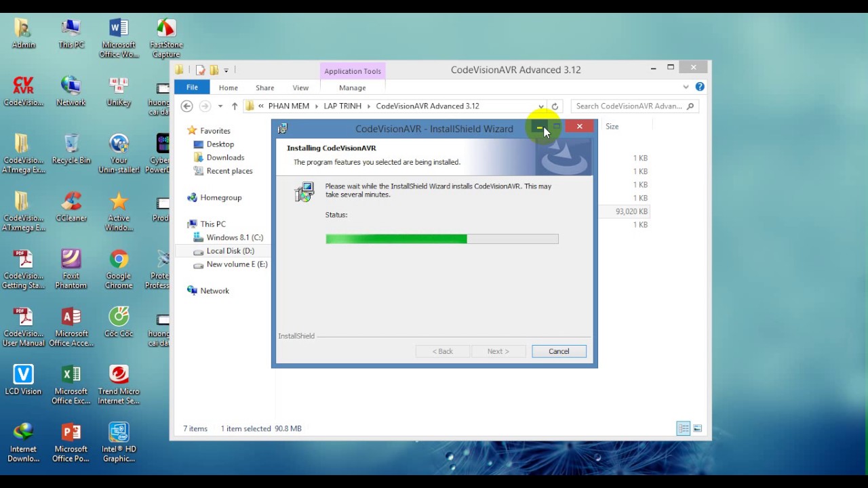The image size is (868, 488).
Task: Open recent locations dropdown arrow
Action: tap(220, 106)
